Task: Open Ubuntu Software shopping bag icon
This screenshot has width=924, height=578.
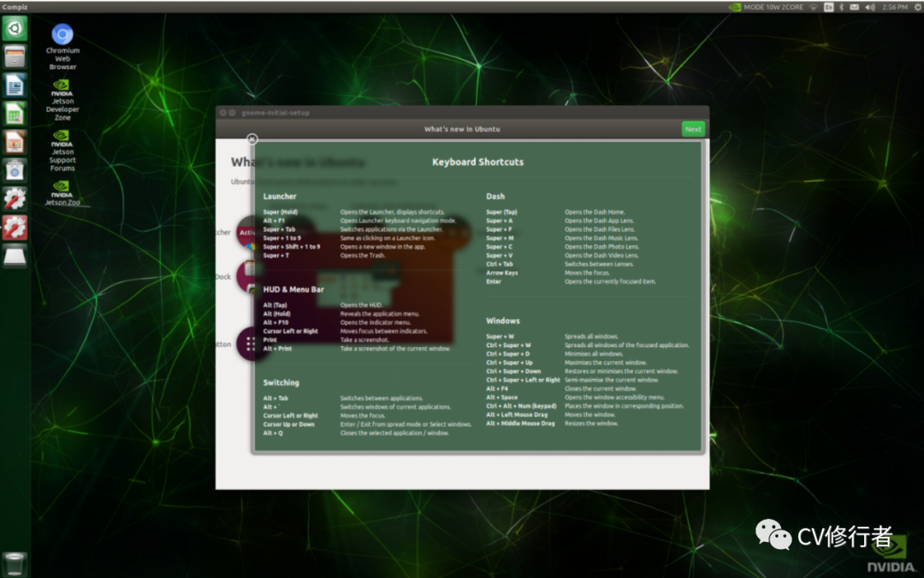Action: (15, 170)
